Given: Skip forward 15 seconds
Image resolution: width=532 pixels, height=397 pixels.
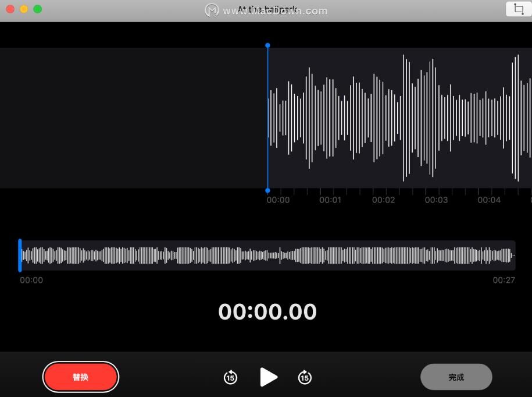Looking at the screenshot, I should [x=305, y=377].
